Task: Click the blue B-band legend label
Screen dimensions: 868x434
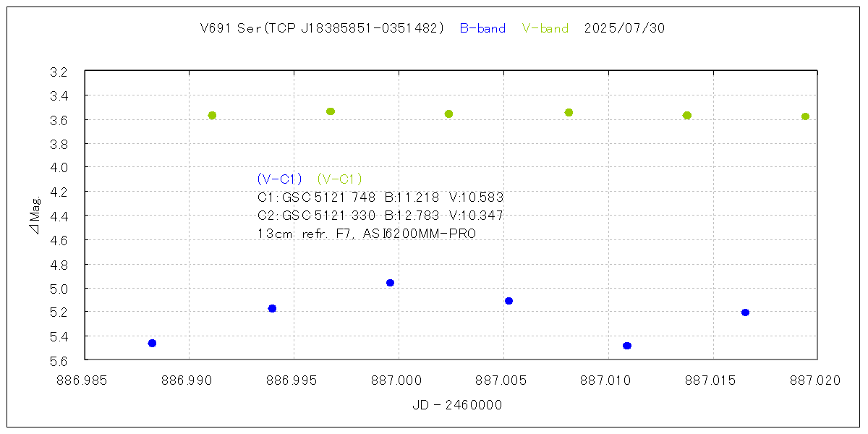Action: click(x=482, y=29)
